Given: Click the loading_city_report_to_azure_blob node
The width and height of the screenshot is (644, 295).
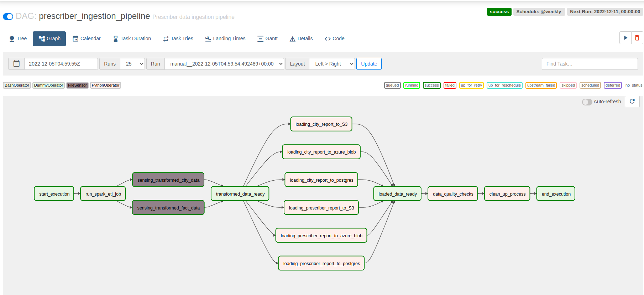Looking at the screenshot, I should coord(321,152).
